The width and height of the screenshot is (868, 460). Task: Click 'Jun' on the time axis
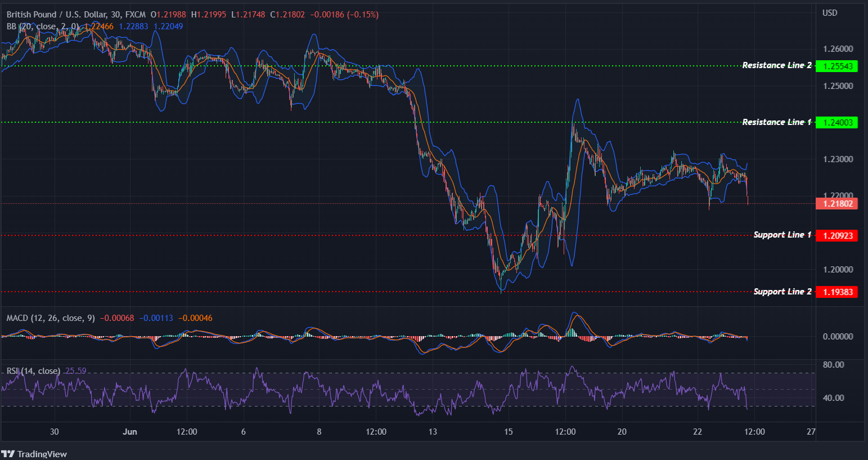pyautogui.click(x=130, y=431)
